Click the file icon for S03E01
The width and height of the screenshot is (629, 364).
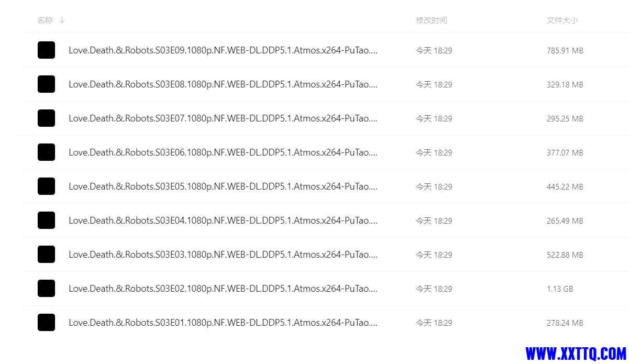tap(46, 323)
